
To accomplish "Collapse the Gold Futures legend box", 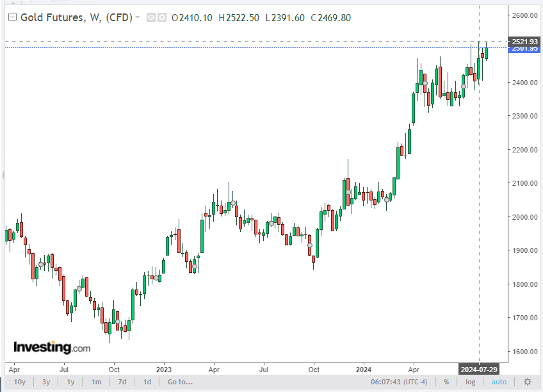I will pyautogui.click(x=12, y=17).
